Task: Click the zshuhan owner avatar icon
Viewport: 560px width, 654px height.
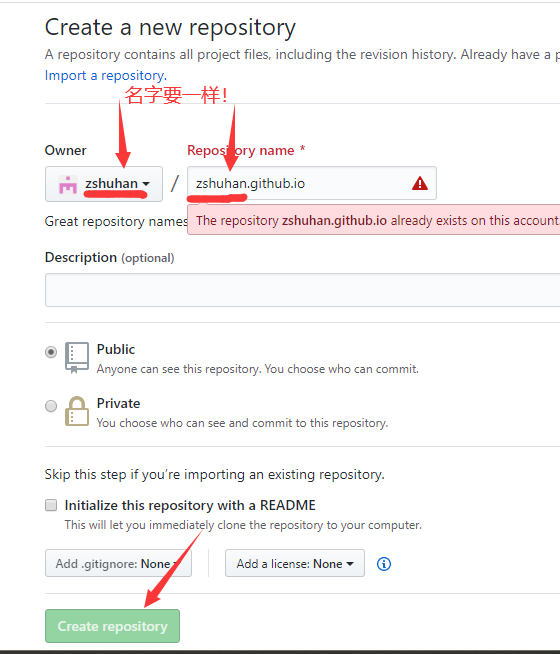Action: (68, 185)
